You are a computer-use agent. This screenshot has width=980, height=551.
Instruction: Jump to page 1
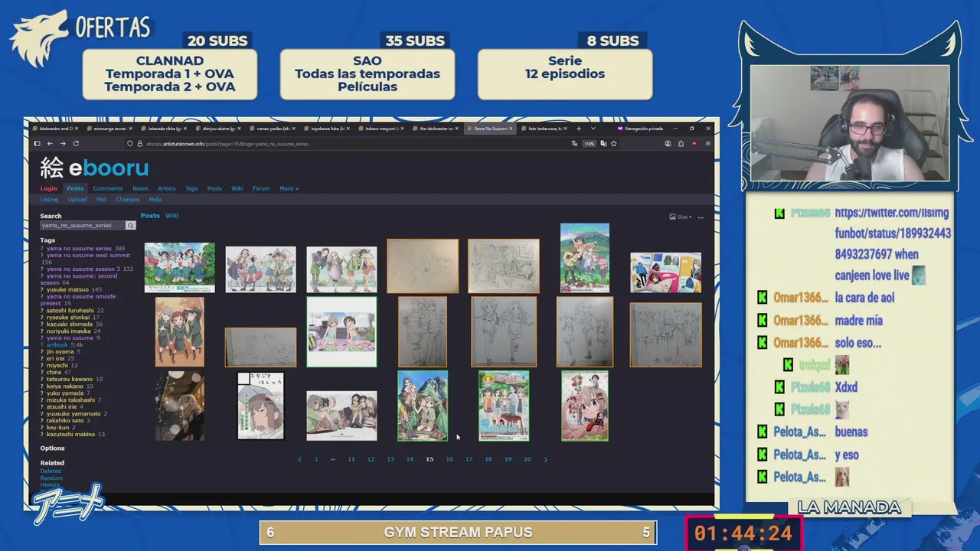pyautogui.click(x=316, y=459)
